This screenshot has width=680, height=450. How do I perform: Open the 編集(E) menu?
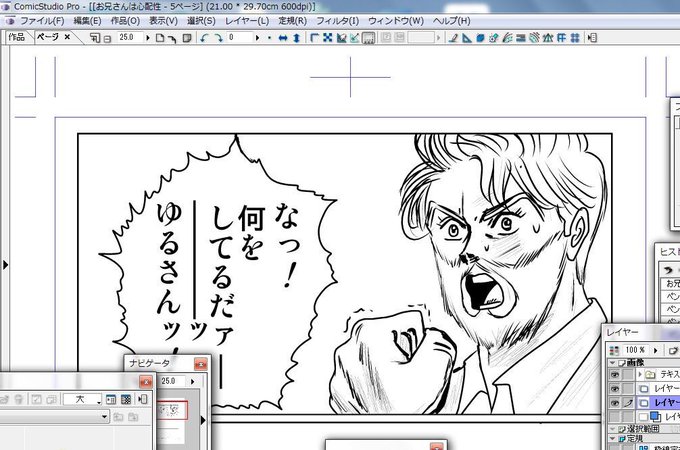click(87, 21)
